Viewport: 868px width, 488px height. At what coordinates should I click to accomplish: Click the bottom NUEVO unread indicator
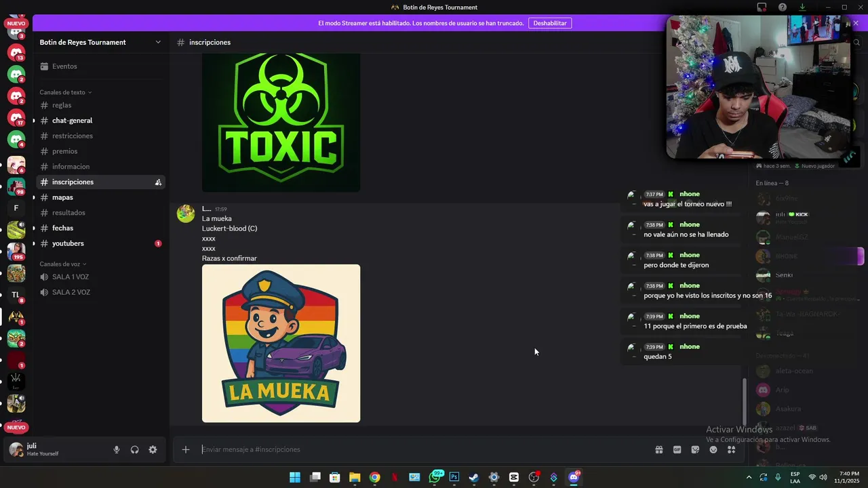16,427
